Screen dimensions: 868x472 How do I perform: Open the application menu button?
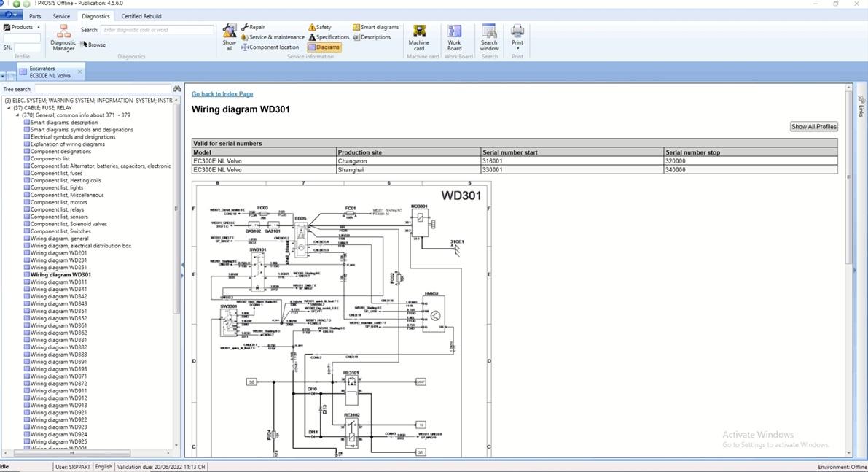10,15
